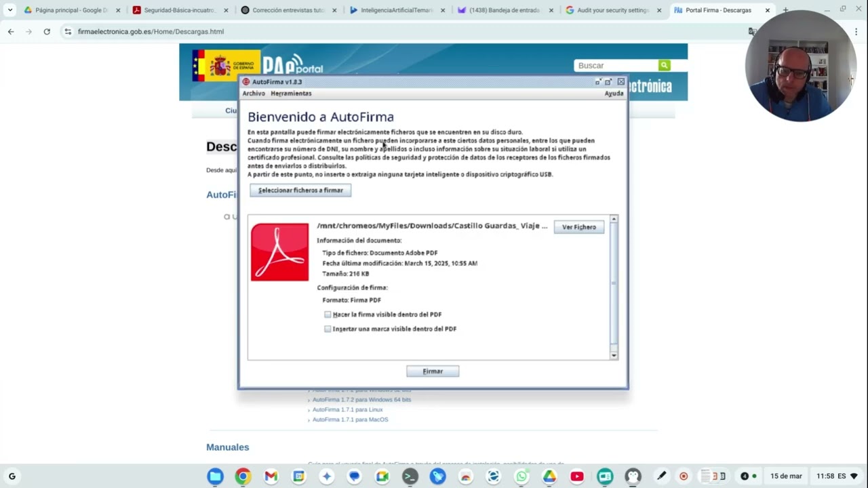Click the Gobierno de España logo
This screenshot has width=868, height=488.
[226, 66]
